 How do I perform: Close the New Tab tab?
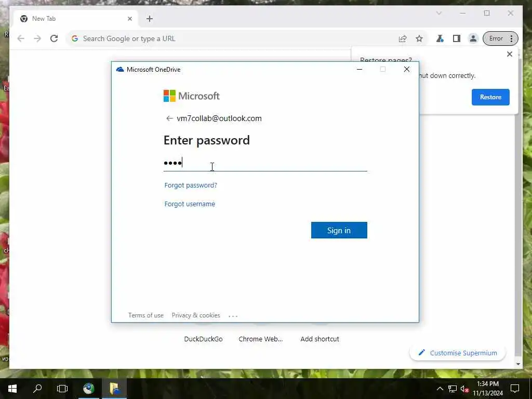[x=129, y=19]
